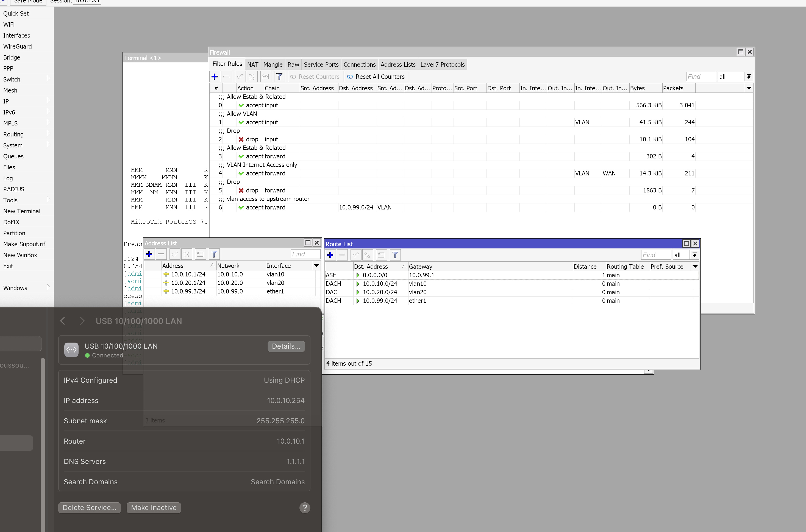Disable selected route in Route List
Viewport: 806px width, 532px height.
pos(367,255)
